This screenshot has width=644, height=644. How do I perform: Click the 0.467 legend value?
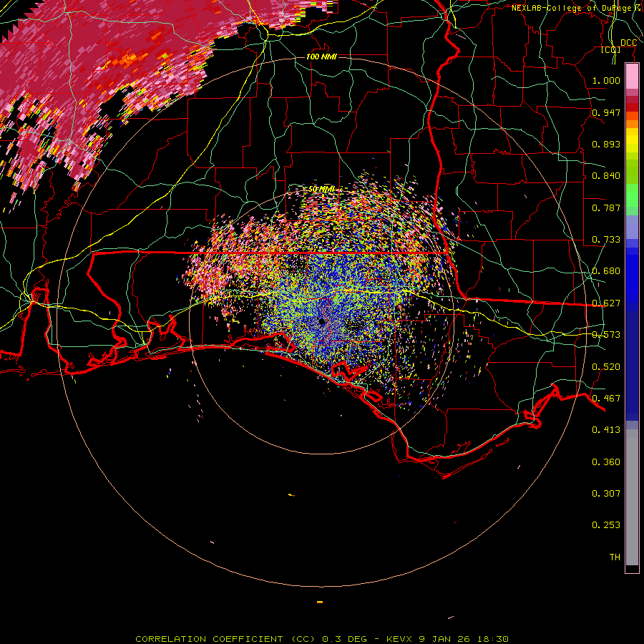(x=606, y=399)
